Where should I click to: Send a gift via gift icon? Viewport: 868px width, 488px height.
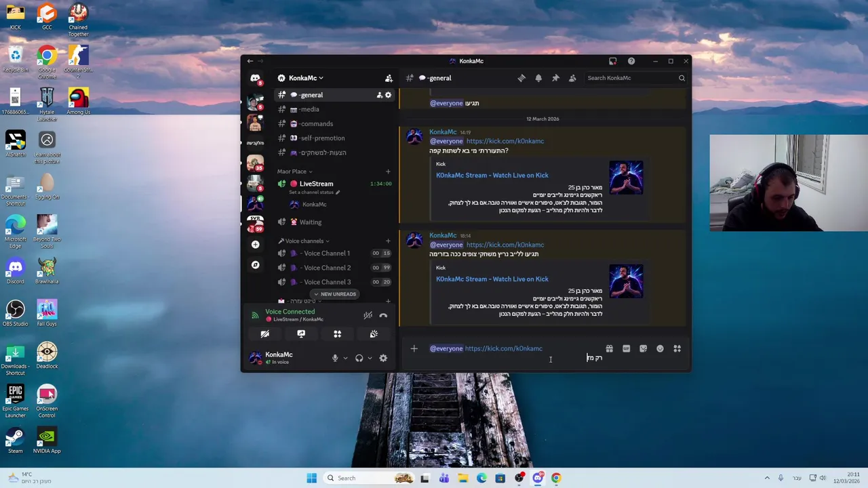click(x=609, y=349)
